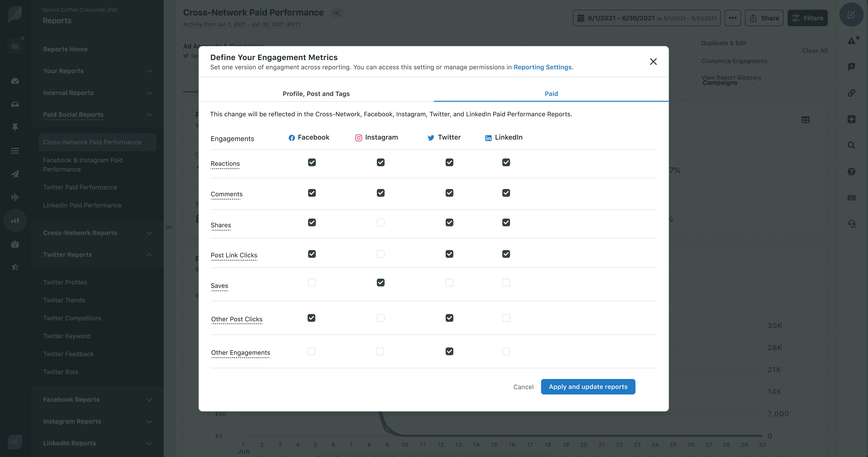The width and height of the screenshot is (868, 457).
Task: Select the Paid tab
Action: point(551,94)
